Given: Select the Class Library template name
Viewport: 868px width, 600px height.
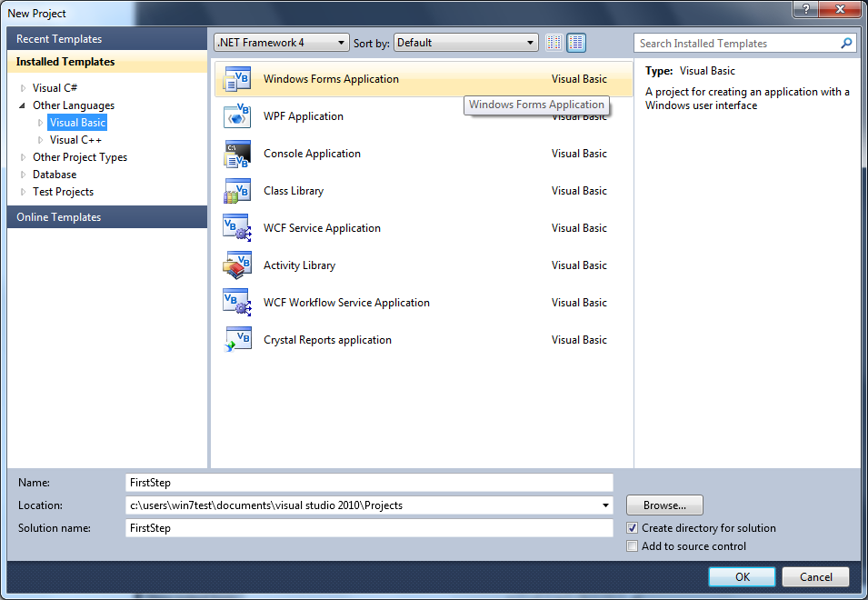Looking at the screenshot, I should [x=294, y=191].
